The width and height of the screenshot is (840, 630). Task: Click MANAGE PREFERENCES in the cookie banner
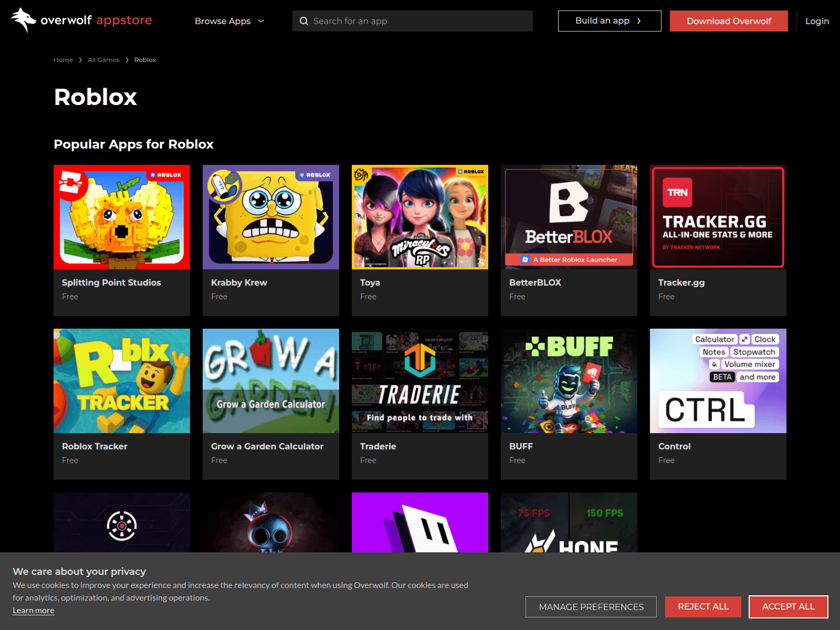(x=591, y=606)
